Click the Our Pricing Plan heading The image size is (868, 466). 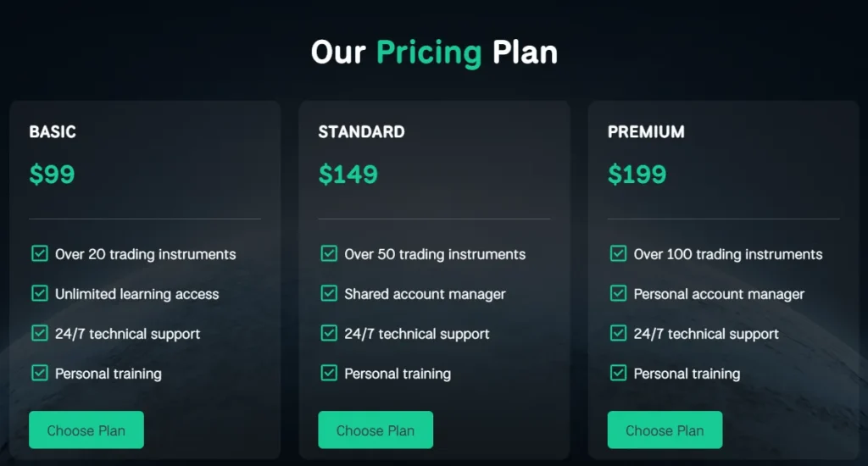[434, 53]
